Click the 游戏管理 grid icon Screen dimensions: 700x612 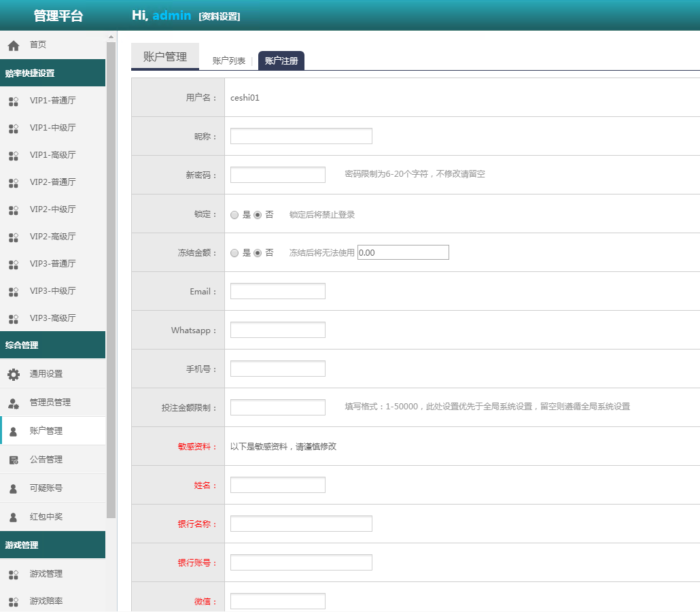coord(13,575)
